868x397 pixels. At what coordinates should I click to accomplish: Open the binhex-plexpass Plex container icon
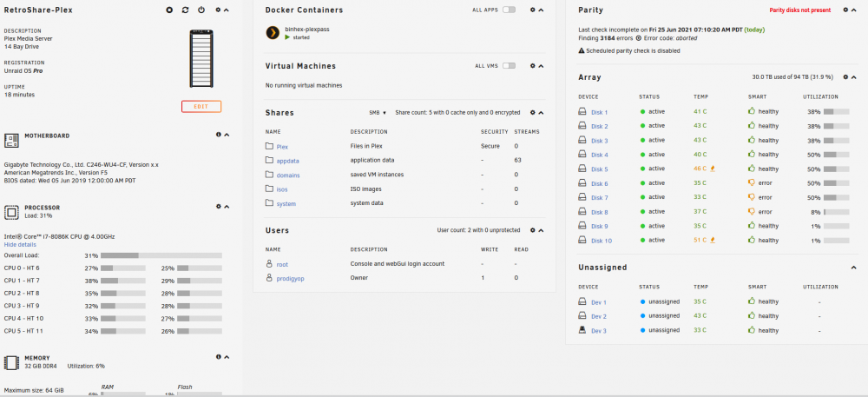(x=273, y=33)
